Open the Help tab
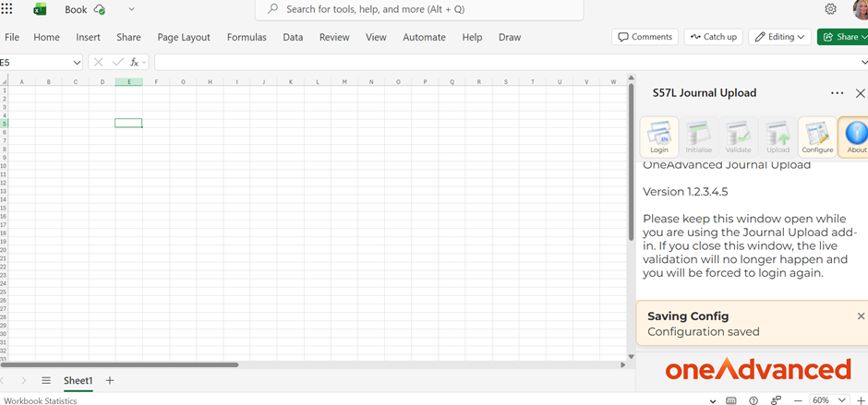The width and height of the screenshot is (868, 405). tap(472, 37)
